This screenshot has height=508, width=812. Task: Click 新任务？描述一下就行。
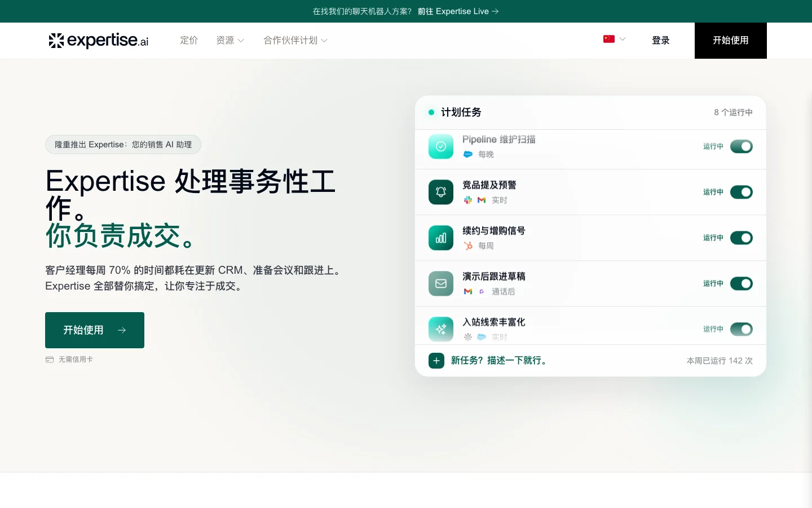click(500, 360)
